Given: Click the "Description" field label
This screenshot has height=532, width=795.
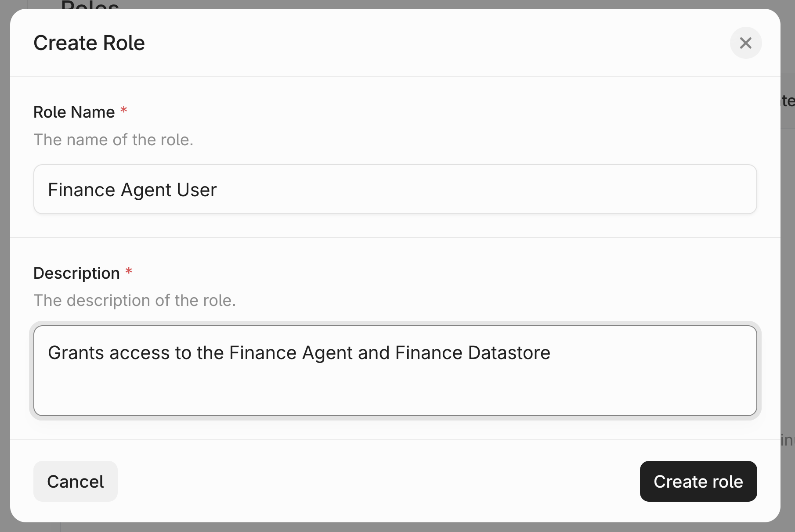Looking at the screenshot, I should coord(76,273).
